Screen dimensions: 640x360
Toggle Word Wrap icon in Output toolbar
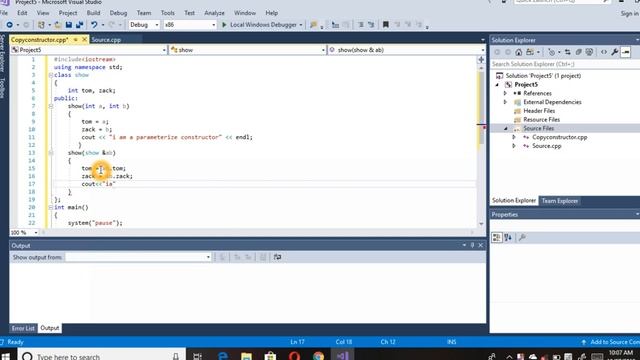click(277, 257)
